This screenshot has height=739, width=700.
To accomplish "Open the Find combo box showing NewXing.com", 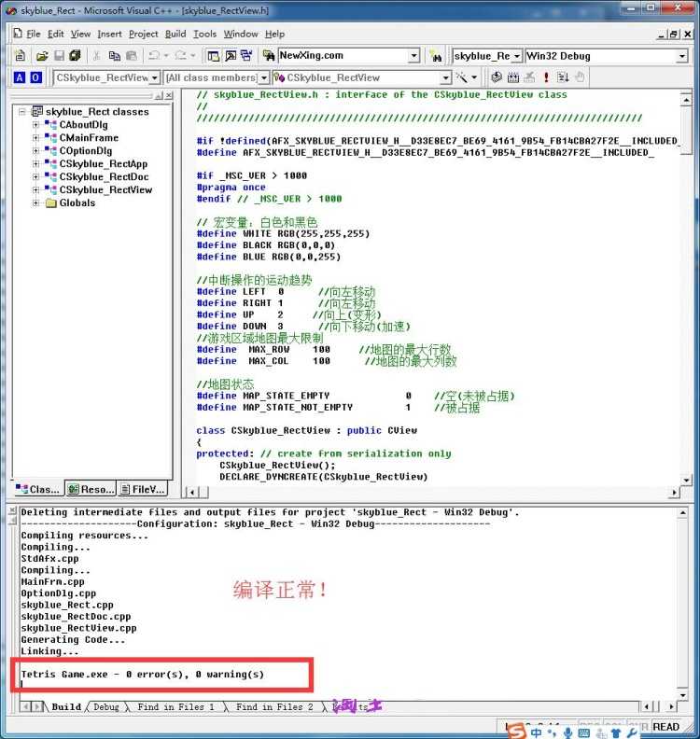I will (x=413, y=56).
